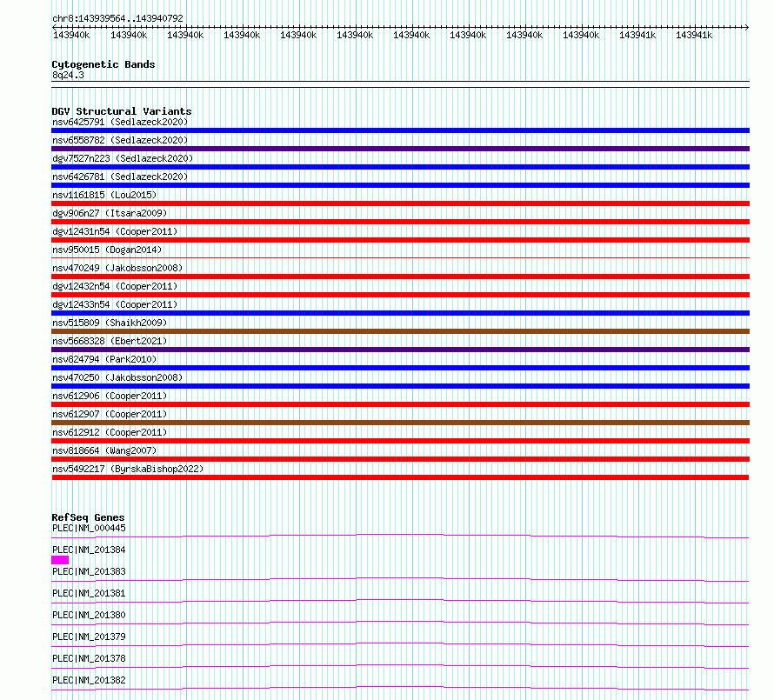Select variant nsv612912 (Cooper2011)
Screen dimensions: 774x700
(110, 432)
